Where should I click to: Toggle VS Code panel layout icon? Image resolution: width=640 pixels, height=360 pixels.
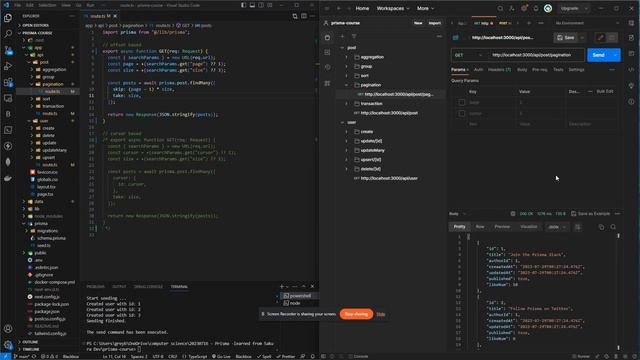point(252,5)
